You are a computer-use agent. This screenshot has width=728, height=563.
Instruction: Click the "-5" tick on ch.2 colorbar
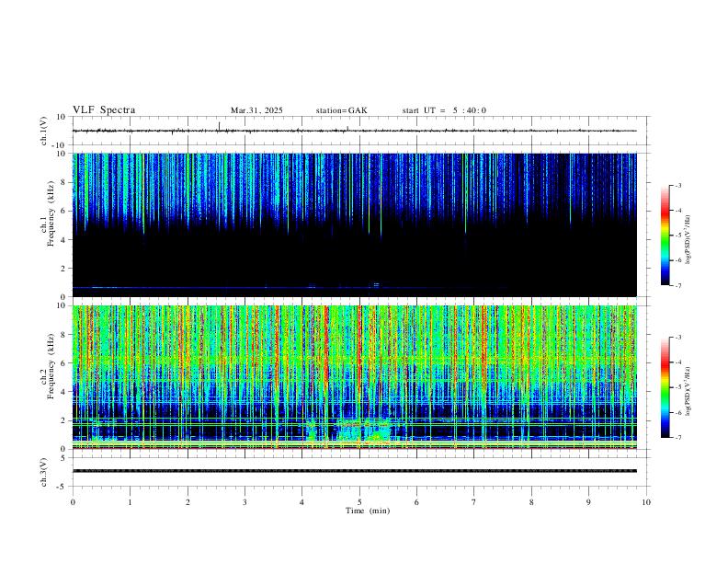(x=678, y=387)
